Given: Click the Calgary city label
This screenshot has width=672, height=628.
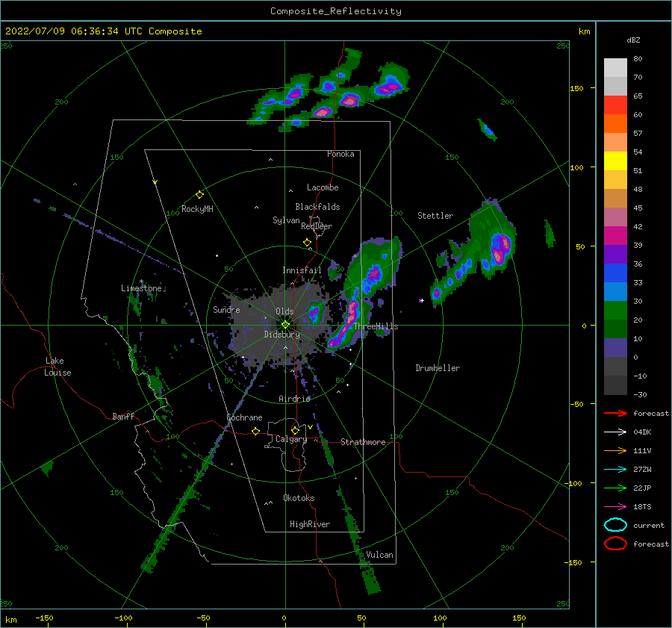Looking at the screenshot, I should pos(291,439).
